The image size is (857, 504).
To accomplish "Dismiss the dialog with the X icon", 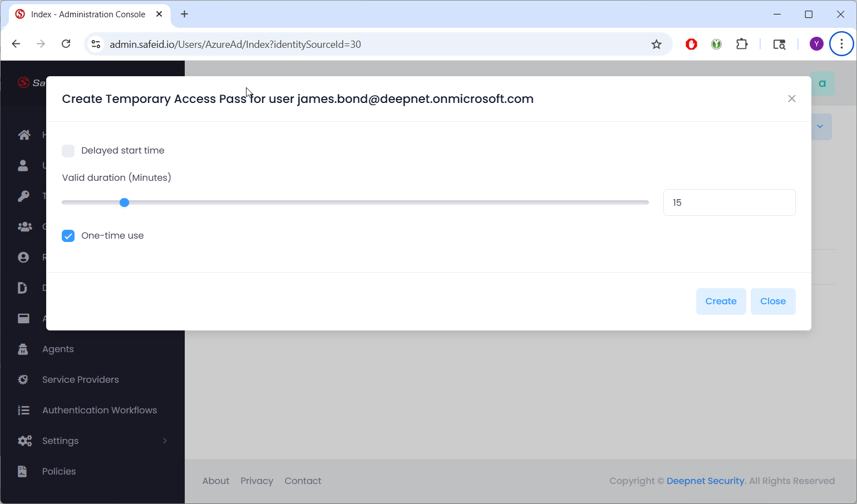I will 791,99.
